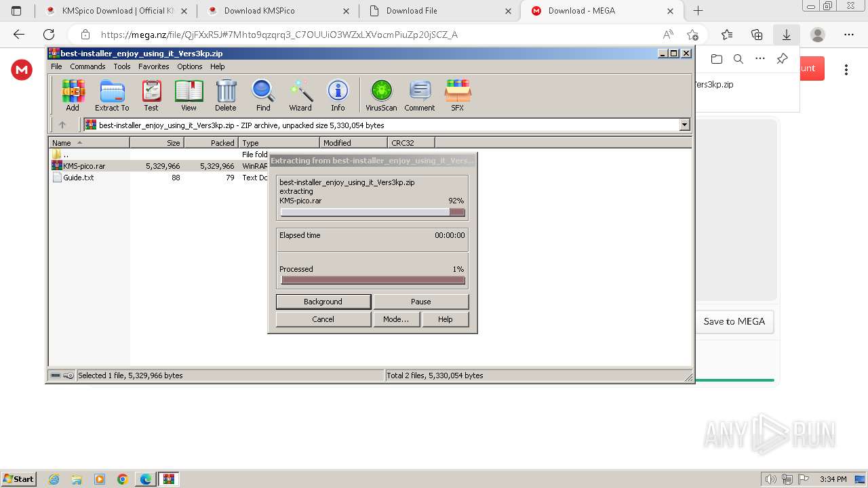Sort by Modified column header
Viewport: 868px width, 488px height.
[x=353, y=142]
